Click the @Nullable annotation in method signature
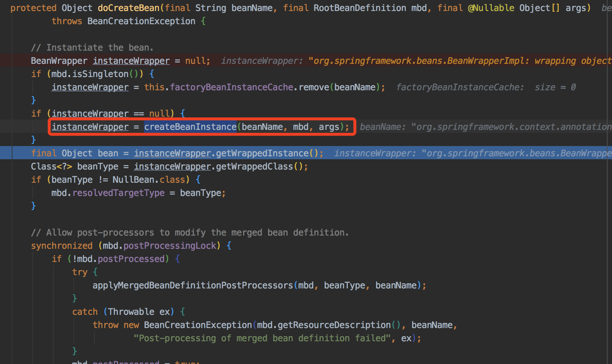 tap(491, 8)
